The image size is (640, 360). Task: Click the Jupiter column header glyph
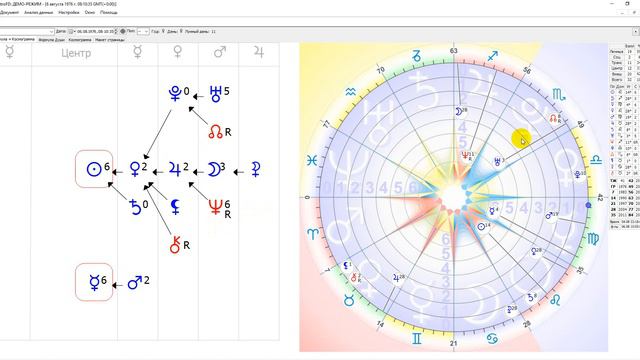258,52
